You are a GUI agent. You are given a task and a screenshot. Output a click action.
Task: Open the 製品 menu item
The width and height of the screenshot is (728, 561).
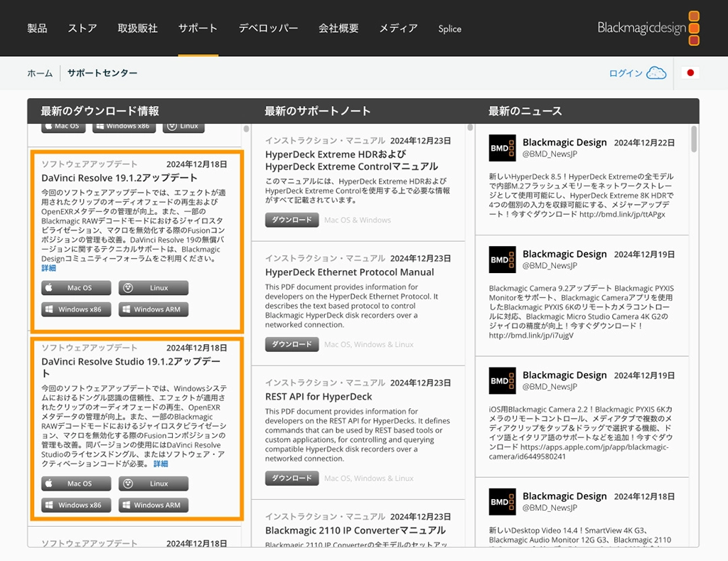point(37,28)
